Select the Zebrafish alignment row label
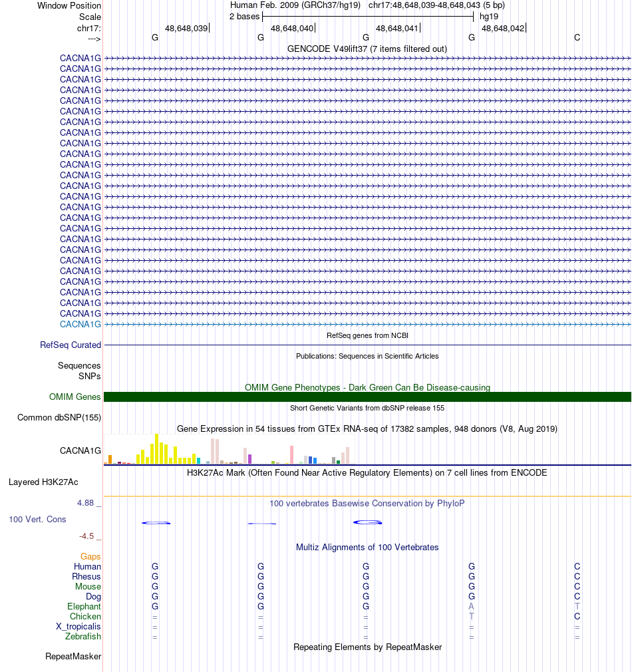Viewport: 632px width, 672px height. click(x=83, y=637)
